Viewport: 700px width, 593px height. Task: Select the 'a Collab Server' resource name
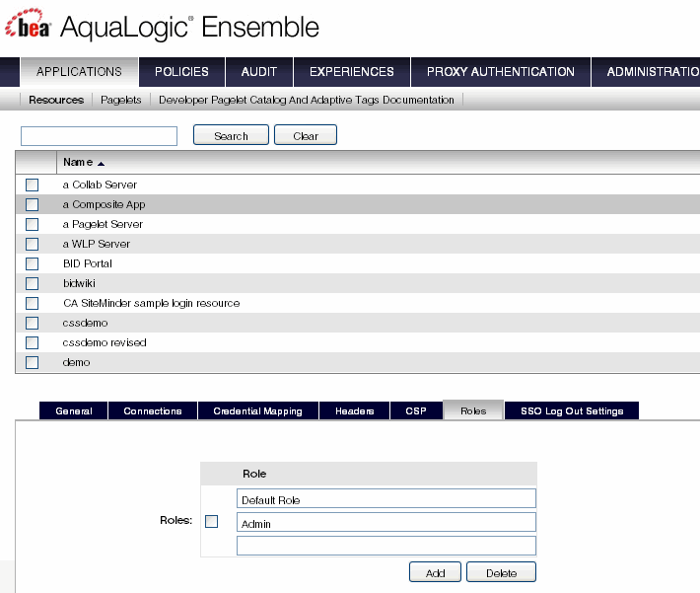pyautogui.click(x=100, y=185)
